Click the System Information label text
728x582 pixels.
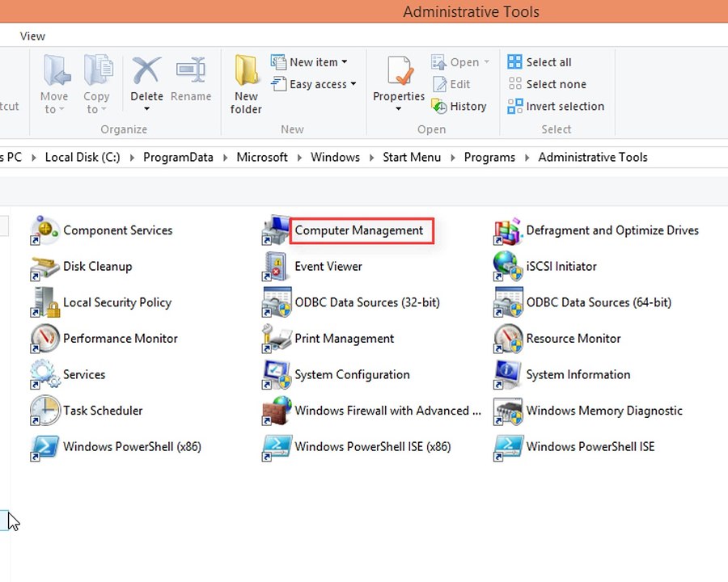click(578, 374)
